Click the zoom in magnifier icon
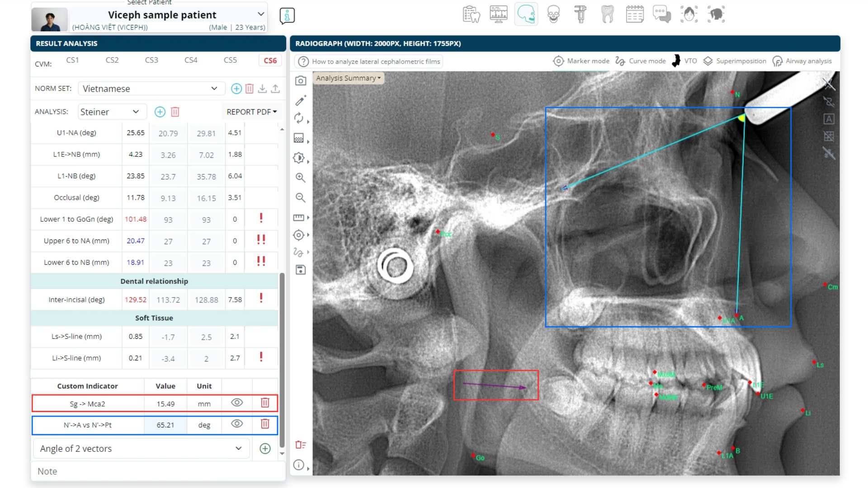Viewport: 868px width, 488px height. point(301,178)
